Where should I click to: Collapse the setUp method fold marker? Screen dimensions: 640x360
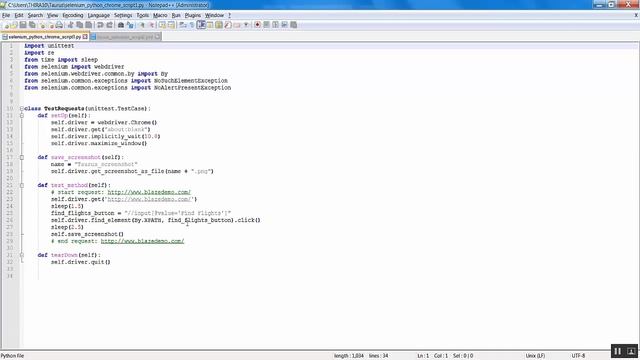pos(22,116)
